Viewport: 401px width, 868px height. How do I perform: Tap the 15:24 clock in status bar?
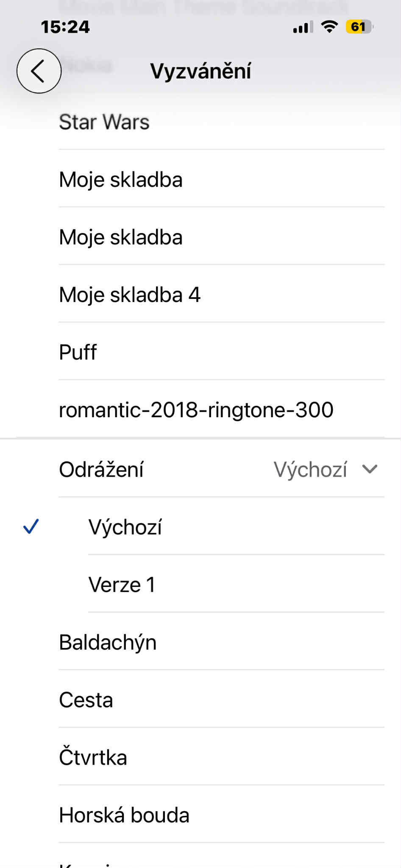point(65,27)
